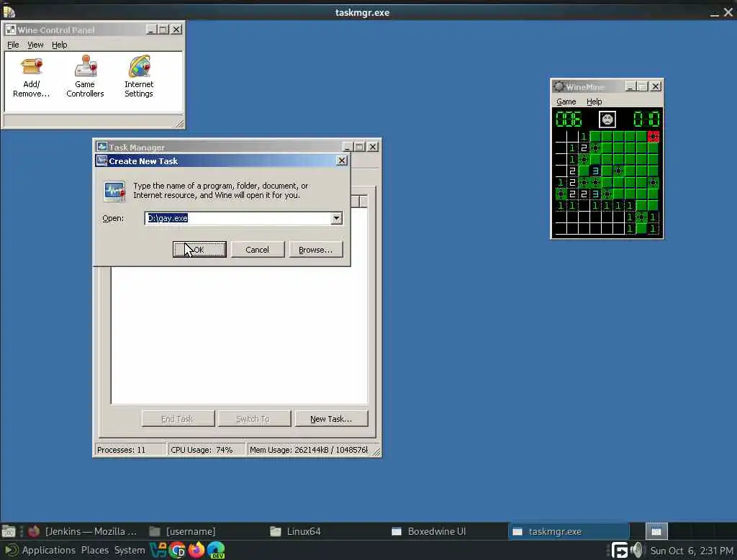
Task: Click the WineMine title bar icon
Action: click(x=559, y=86)
